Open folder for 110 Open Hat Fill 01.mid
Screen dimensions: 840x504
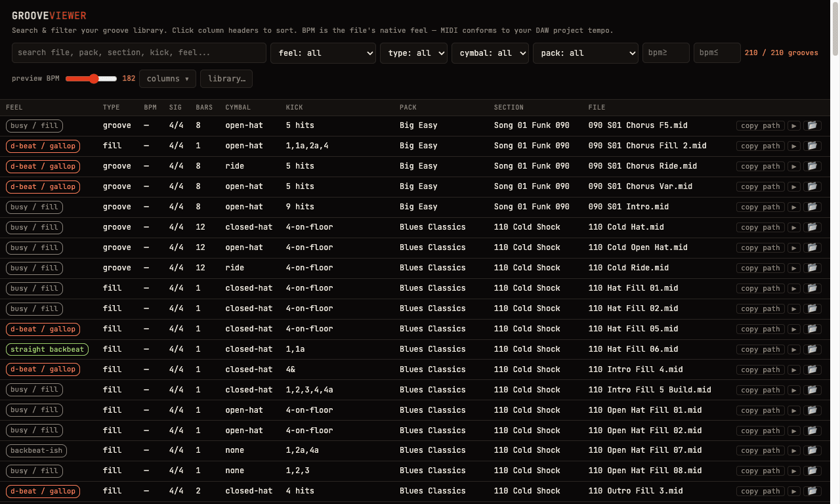click(812, 411)
